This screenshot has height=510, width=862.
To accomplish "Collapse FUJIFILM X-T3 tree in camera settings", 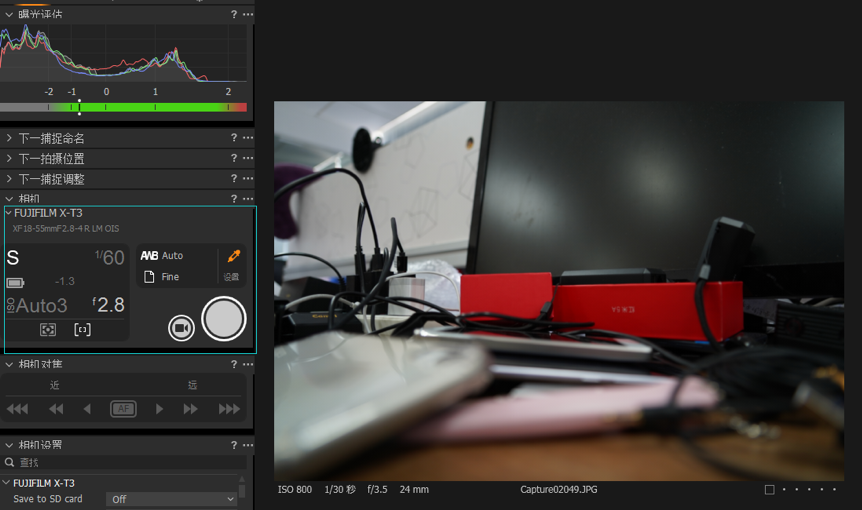I will click(7, 483).
